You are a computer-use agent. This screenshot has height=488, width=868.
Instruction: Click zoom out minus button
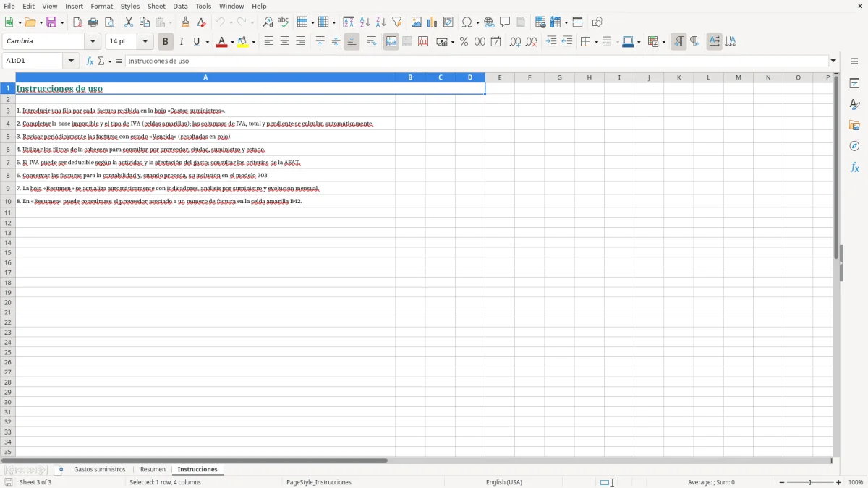click(782, 482)
